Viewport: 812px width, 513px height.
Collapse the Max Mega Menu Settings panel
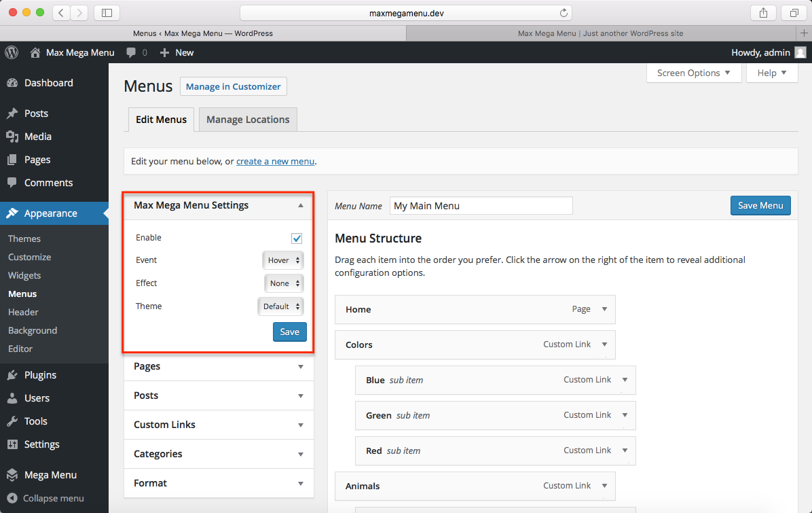pyautogui.click(x=300, y=205)
